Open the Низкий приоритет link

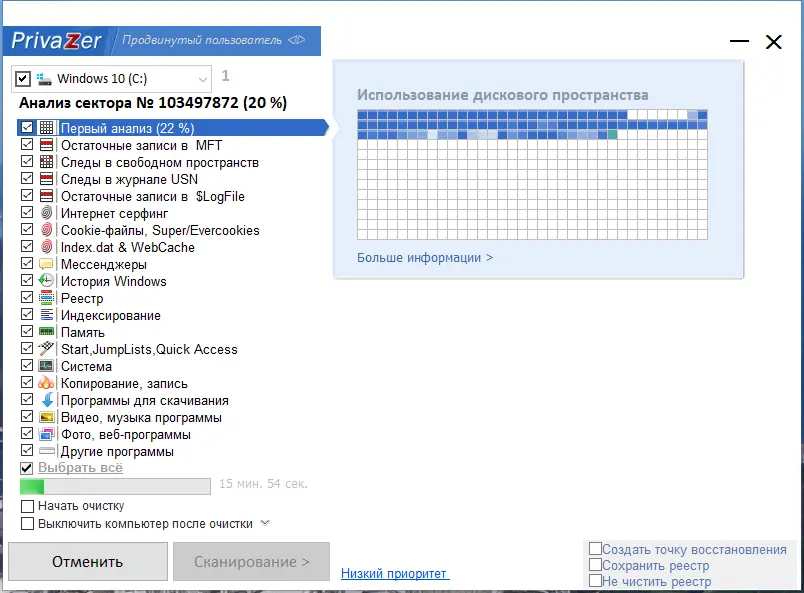coord(395,574)
